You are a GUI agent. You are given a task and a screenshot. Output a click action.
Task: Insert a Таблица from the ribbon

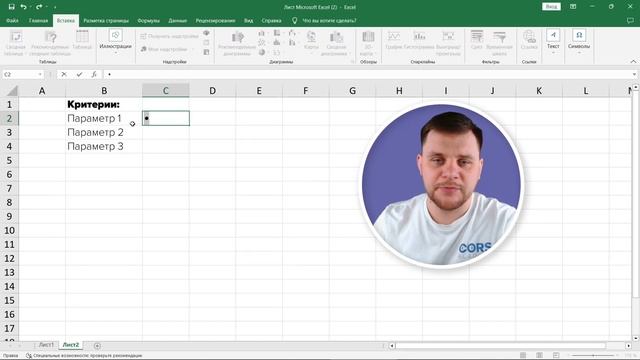point(82,41)
